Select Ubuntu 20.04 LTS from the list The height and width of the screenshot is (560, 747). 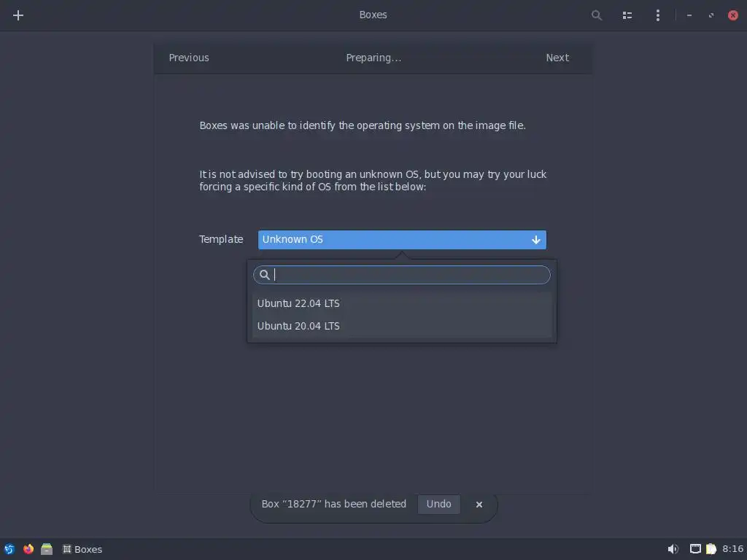point(402,326)
